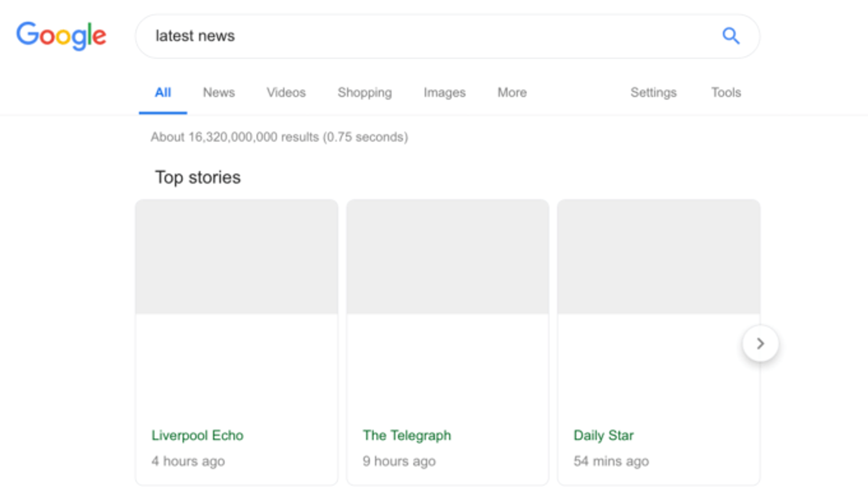Switch to the News tab
The width and height of the screenshot is (868, 488).
[x=219, y=92]
